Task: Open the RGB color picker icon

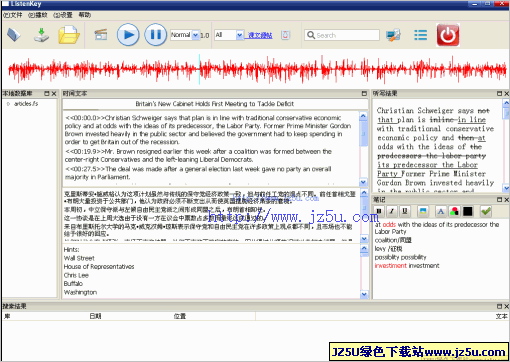Action: (454, 211)
